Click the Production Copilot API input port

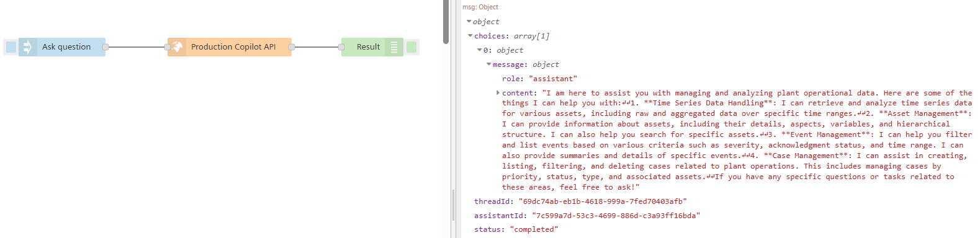point(168,47)
